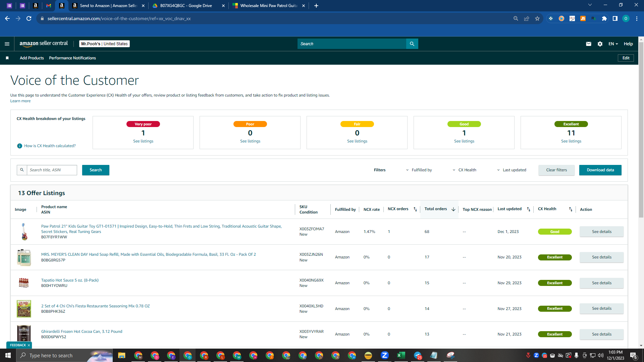This screenshot has width=644, height=362.
Task: See listings under Excellent
Action: [571, 141]
